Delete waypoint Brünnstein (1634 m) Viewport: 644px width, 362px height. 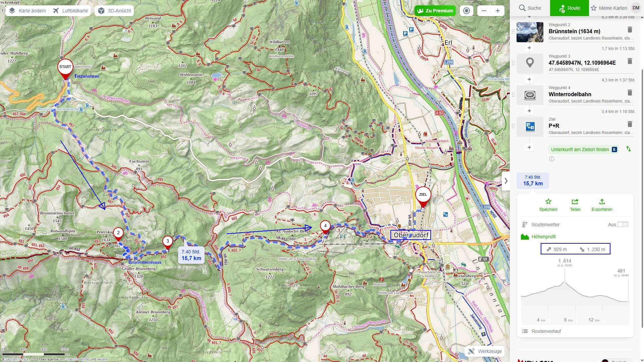[630, 30]
